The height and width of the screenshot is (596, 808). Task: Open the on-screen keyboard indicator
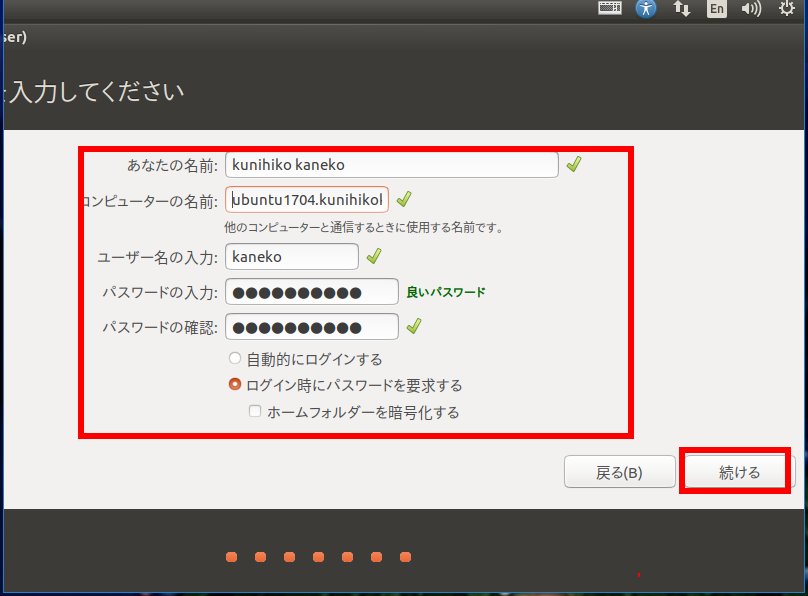point(610,8)
